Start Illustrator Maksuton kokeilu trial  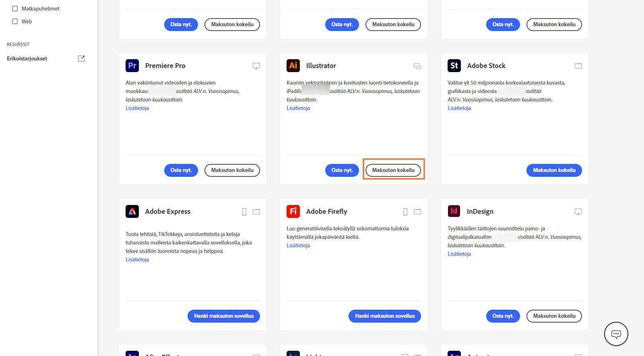point(393,170)
